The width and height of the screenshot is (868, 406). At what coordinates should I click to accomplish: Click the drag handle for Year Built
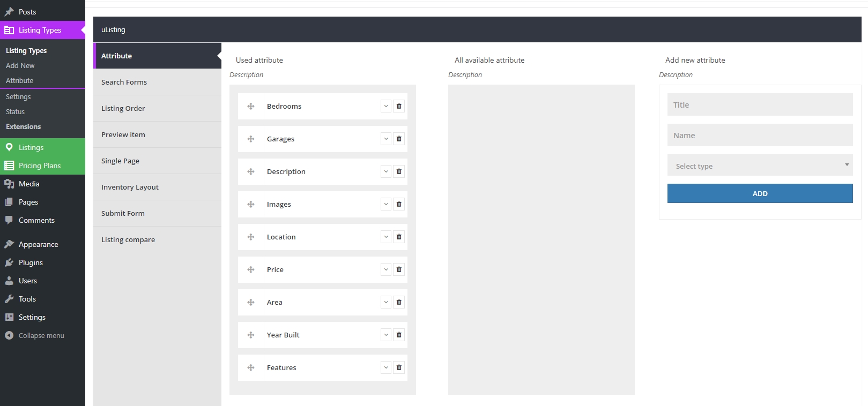[251, 335]
